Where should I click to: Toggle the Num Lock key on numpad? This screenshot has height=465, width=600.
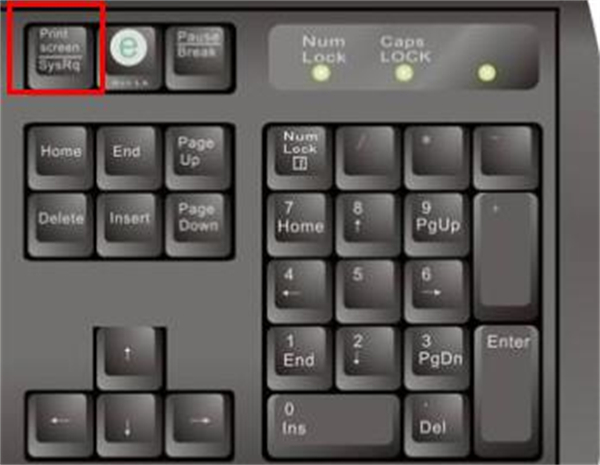pyautogui.click(x=300, y=157)
